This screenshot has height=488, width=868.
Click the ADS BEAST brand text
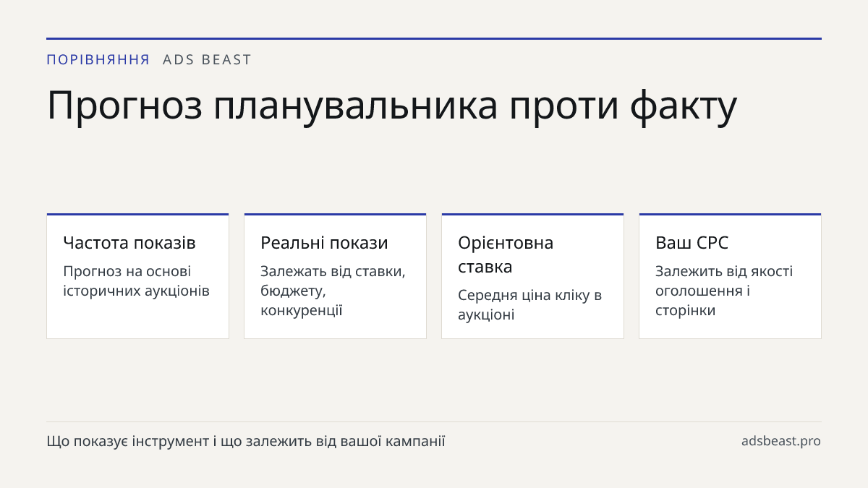point(207,60)
